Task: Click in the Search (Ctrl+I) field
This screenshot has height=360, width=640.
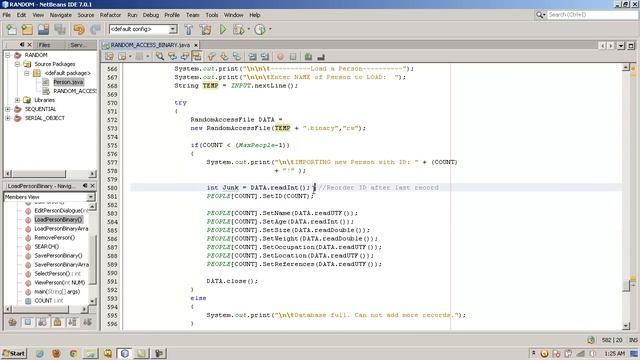Action: pyautogui.click(x=592, y=15)
